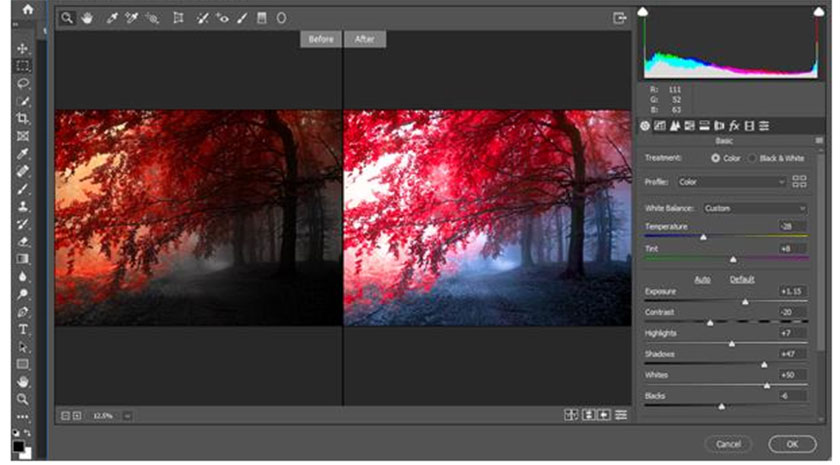Select the Horizontal Type tool
Viewport: 840px width, 465px height.
tap(22, 329)
